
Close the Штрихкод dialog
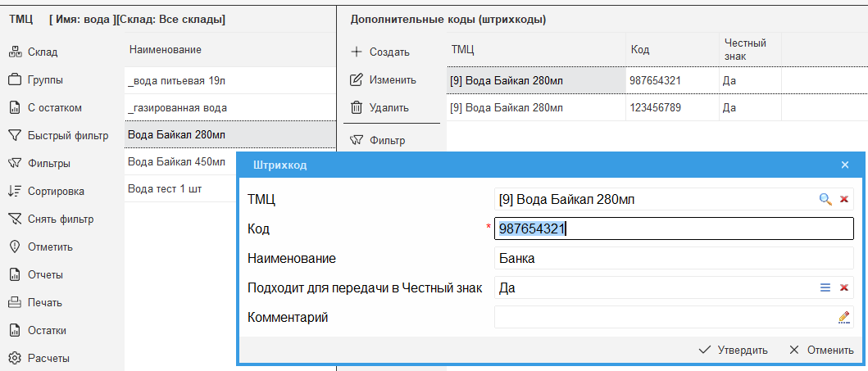[844, 165]
